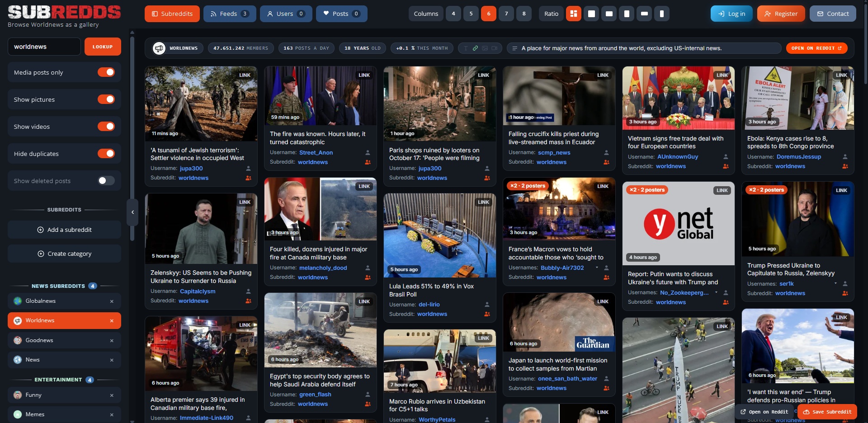
Task: Click the subreddit group icon beside scmp_news post
Action: click(x=606, y=162)
